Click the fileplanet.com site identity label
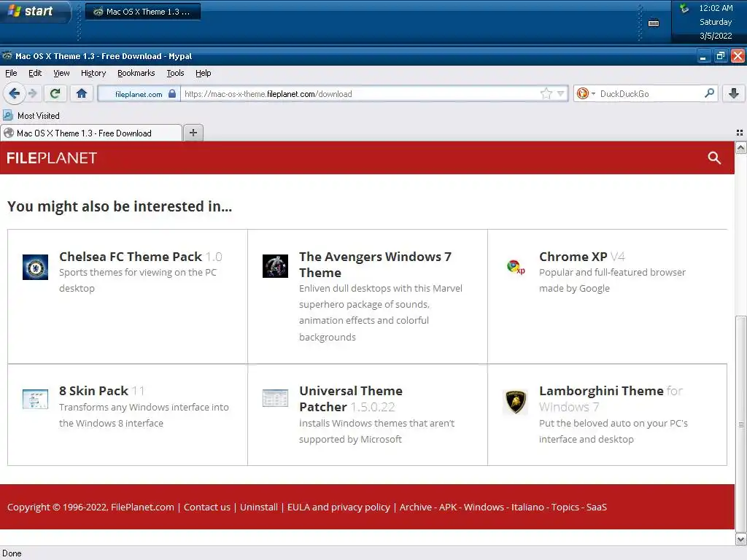Image resolution: width=747 pixels, height=560 pixels. [x=139, y=94]
